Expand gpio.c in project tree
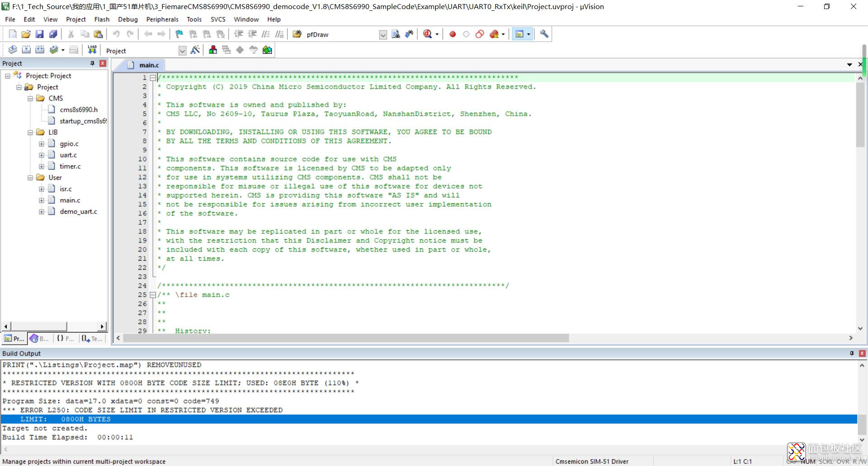Viewport: 868px width, 466px height. coord(42,143)
